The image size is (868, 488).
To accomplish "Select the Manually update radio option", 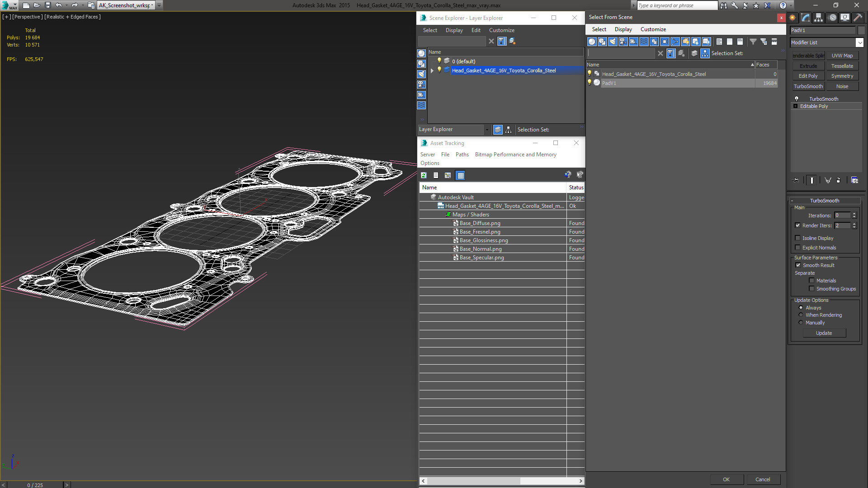I will 801,323.
